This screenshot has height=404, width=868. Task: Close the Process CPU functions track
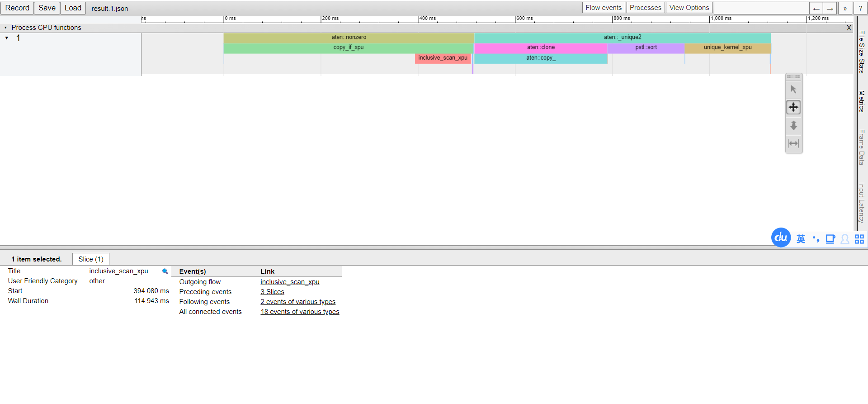[x=849, y=28]
